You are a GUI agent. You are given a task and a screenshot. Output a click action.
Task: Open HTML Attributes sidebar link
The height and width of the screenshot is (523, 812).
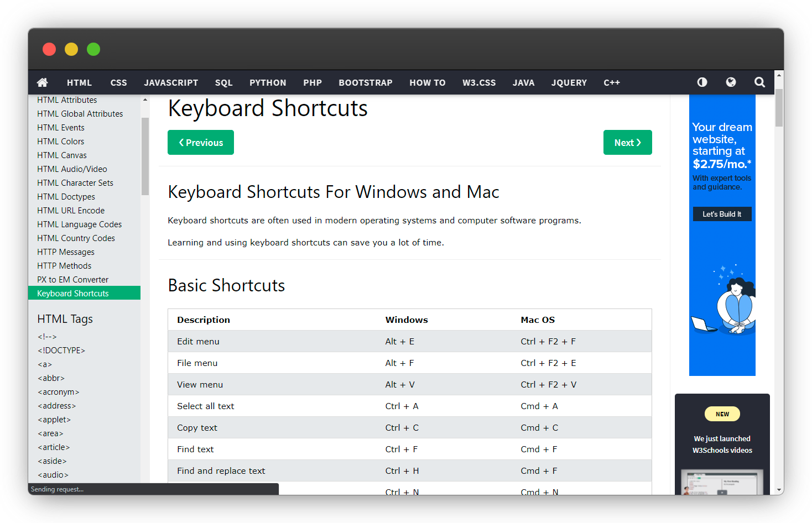[67, 100]
